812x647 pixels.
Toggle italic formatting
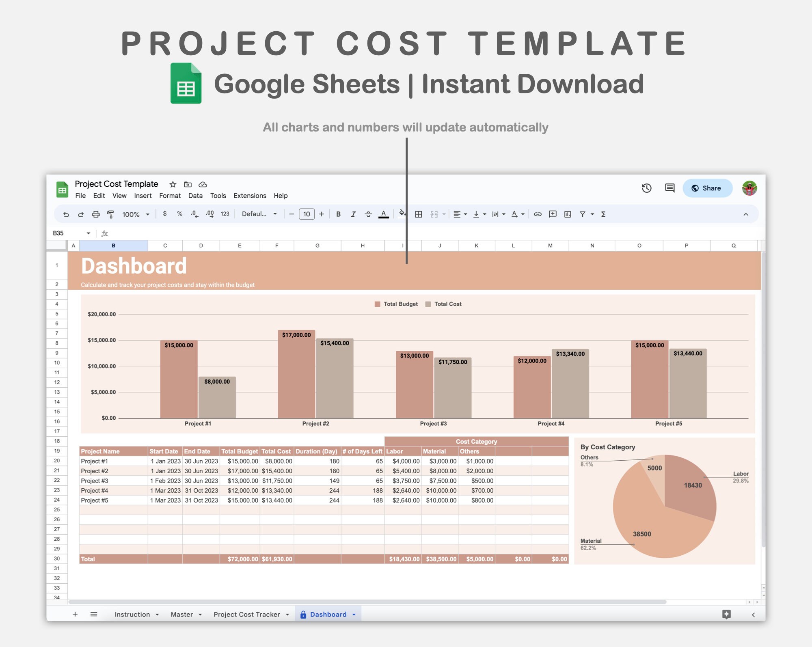tap(353, 214)
